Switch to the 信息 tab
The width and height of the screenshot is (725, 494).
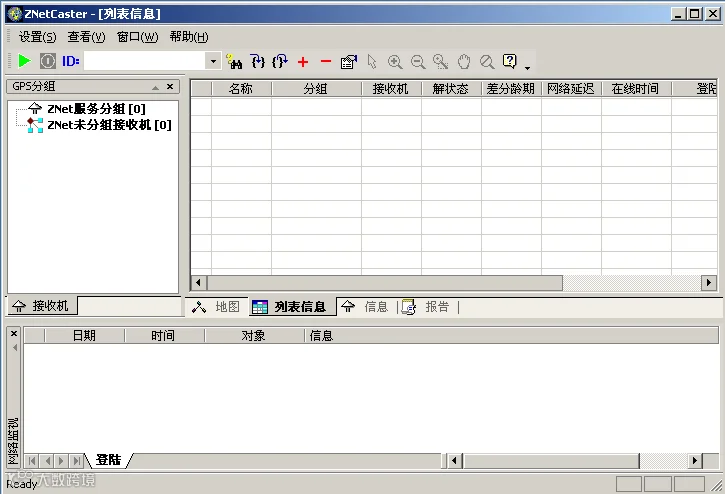[x=366, y=307]
